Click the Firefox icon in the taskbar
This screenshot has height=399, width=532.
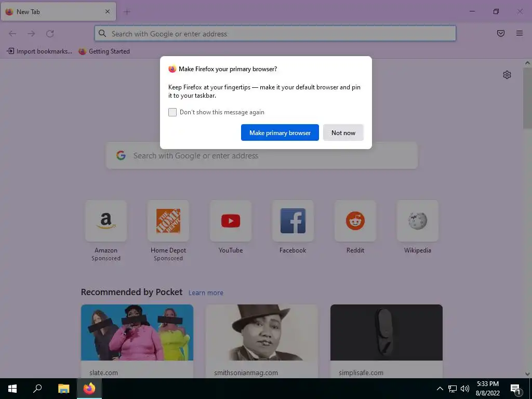tap(89, 389)
